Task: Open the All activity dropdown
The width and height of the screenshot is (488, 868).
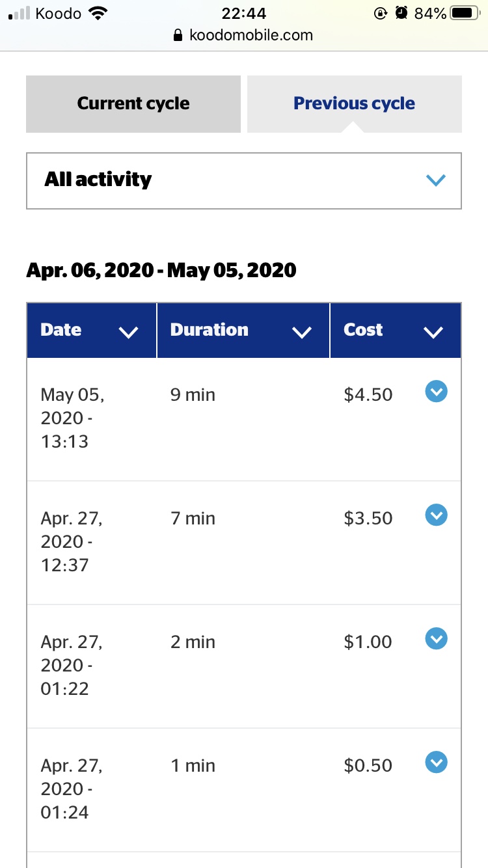Action: coord(244,181)
